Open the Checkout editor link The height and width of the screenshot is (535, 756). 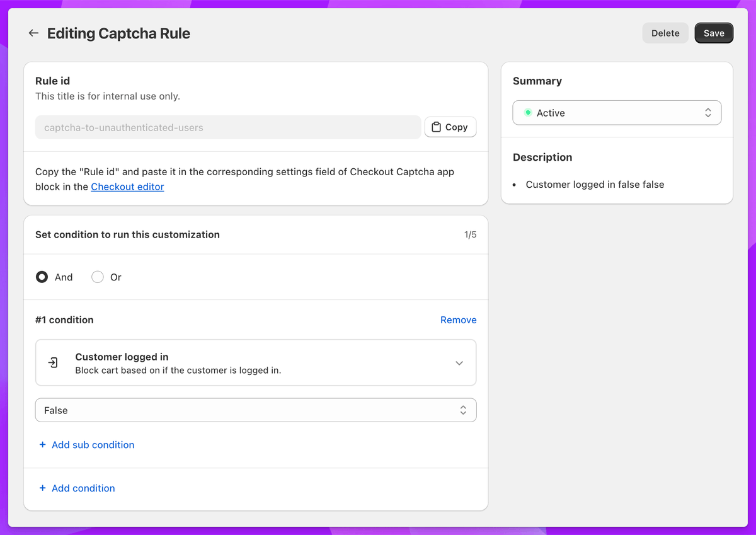click(127, 187)
